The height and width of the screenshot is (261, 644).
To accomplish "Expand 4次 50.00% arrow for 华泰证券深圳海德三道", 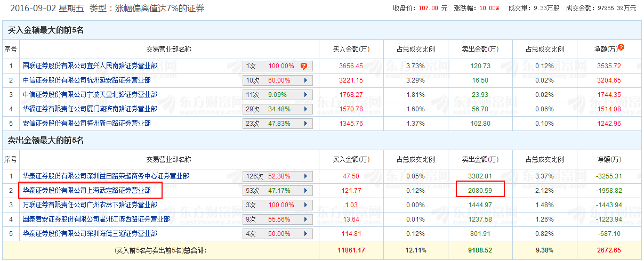I will (x=305, y=234).
